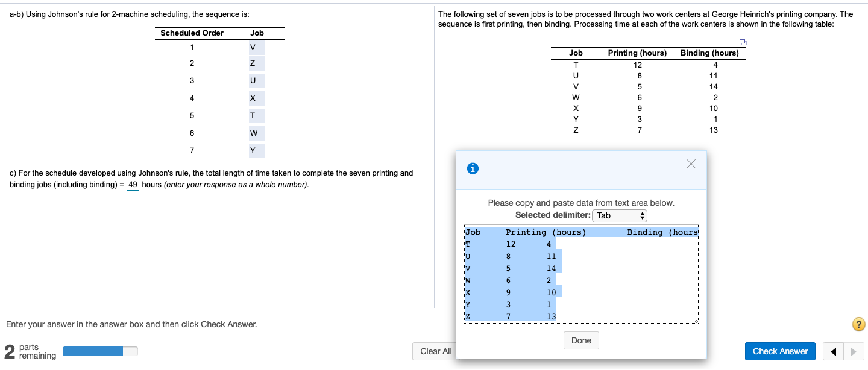
Task: Click the parts remaining progress bar
Action: (100, 351)
